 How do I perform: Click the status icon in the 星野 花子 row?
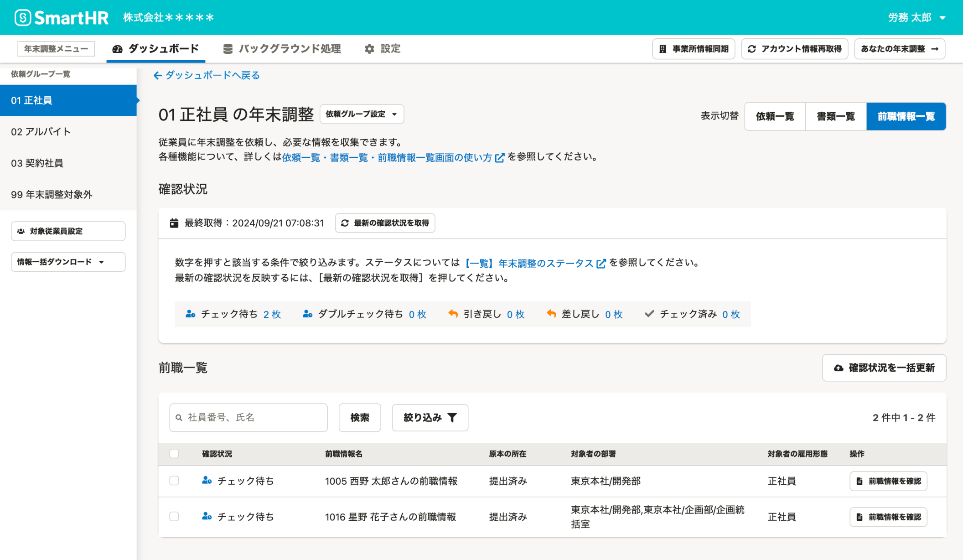[x=207, y=516]
